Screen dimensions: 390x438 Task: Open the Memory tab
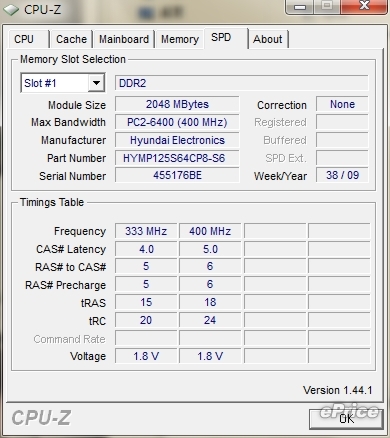coord(180,39)
